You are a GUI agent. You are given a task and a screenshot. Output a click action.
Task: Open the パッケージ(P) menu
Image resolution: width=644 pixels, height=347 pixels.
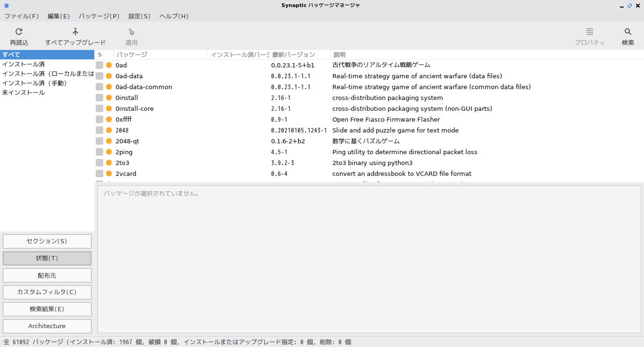(x=99, y=16)
